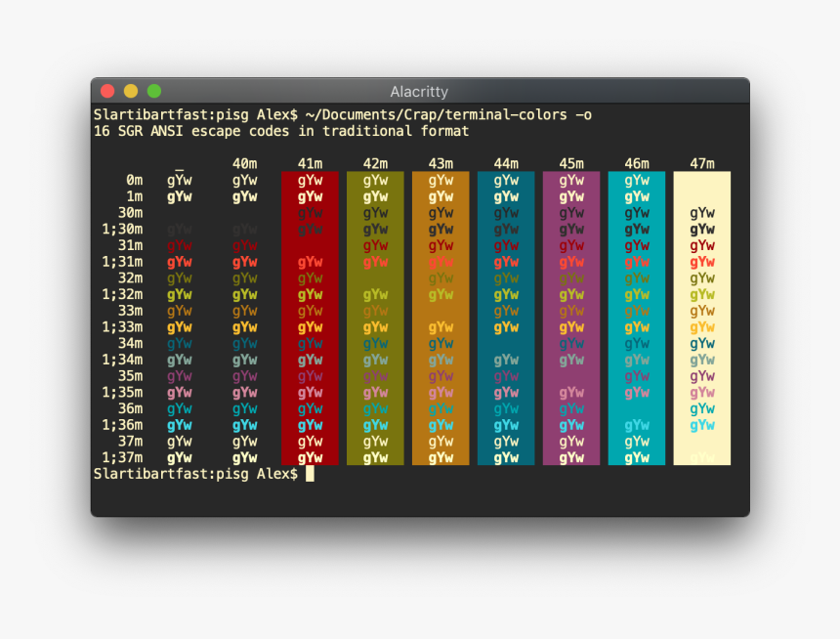Click gYw in orange 43m column, 1;33m row
840x639 pixels.
pyautogui.click(x=441, y=328)
